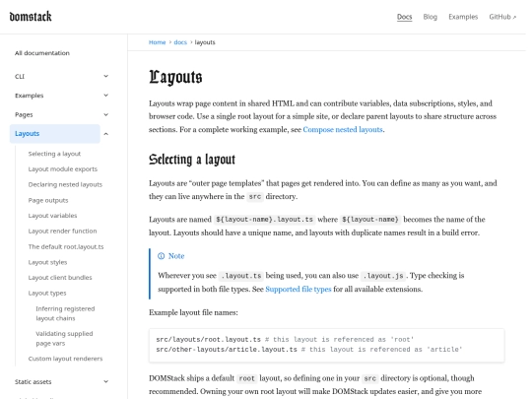Screen dimensions: 532x399
Task: Select Pages in the sidebar
Action: 24,114
